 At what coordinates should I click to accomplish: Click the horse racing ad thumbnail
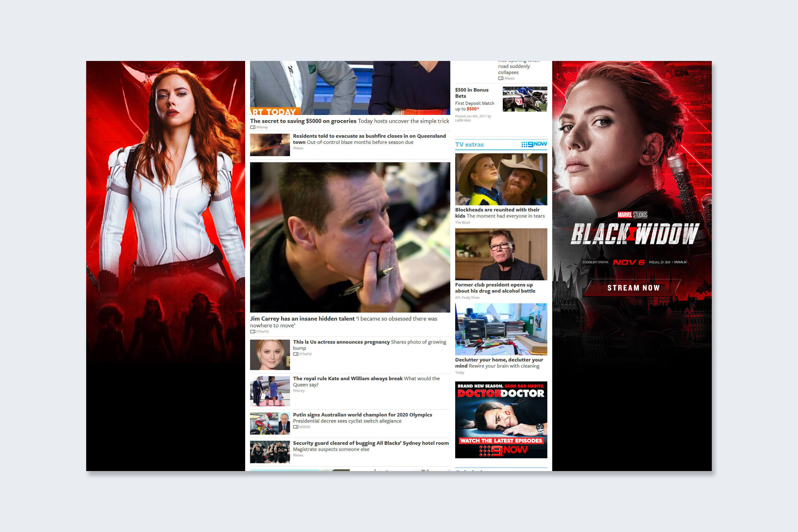click(x=524, y=99)
